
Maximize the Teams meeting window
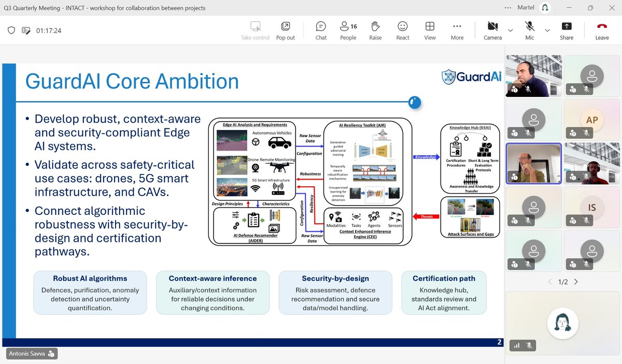[x=590, y=8]
